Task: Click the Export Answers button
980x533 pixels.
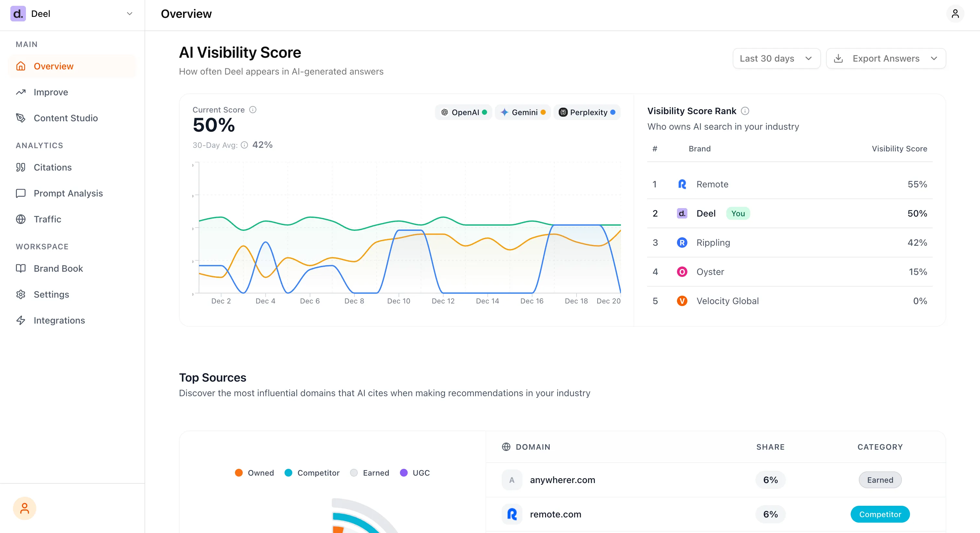Action: pyautogui.click(x=886, y=58)
